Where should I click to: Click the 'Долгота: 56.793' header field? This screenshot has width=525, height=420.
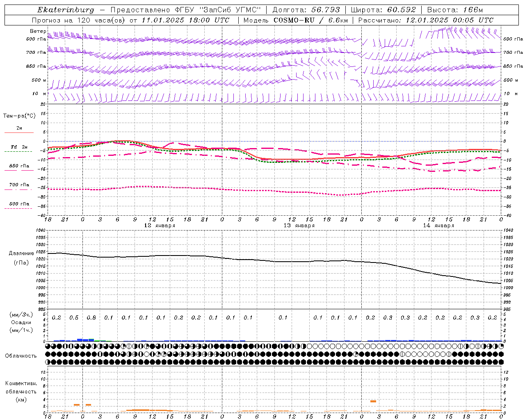tap(306, 10)
